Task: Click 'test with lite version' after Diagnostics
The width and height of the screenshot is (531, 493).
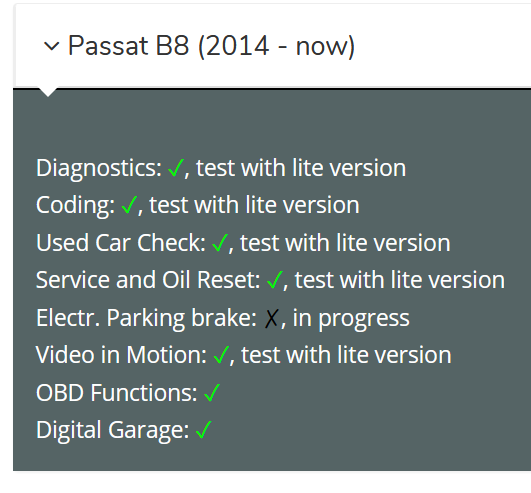Action: [x=301, y=168]
